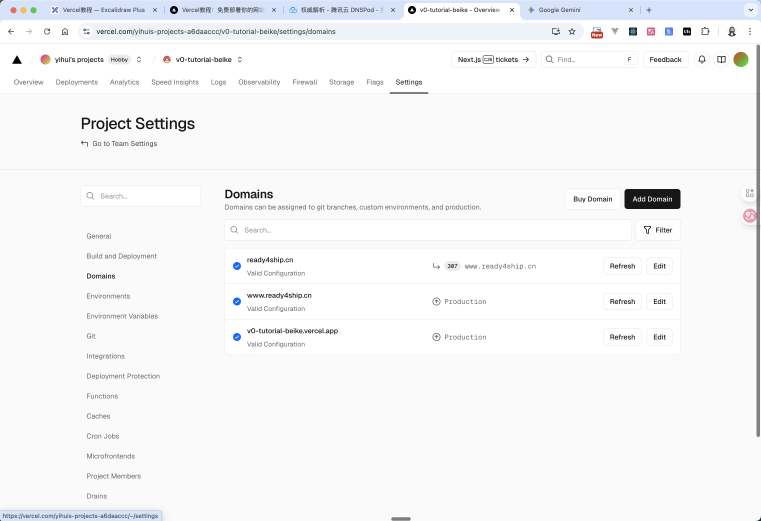Image resolution: width=761 pixels, height=521 pixels.
Task: Refresh the v0-tutorial-beike.vercel.app domain
Action: pyautogui.click(x=622, y=337)
